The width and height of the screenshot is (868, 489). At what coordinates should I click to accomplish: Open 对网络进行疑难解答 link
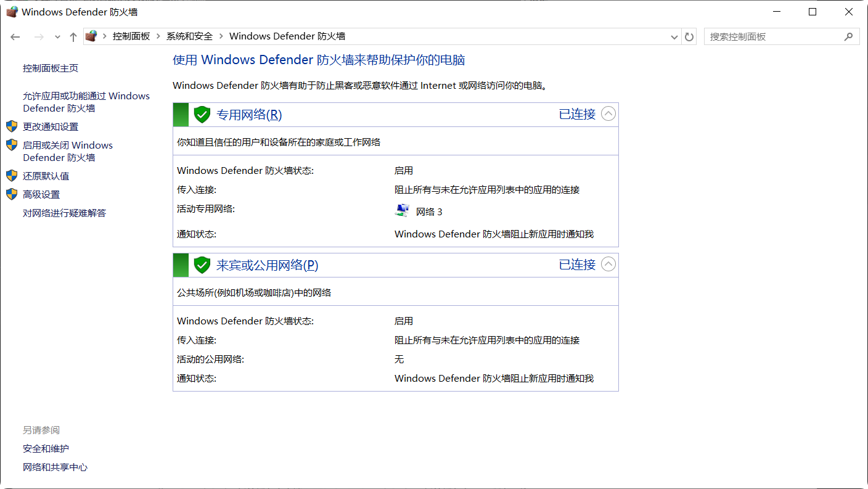pyautogui.click(x=65, y=213)
